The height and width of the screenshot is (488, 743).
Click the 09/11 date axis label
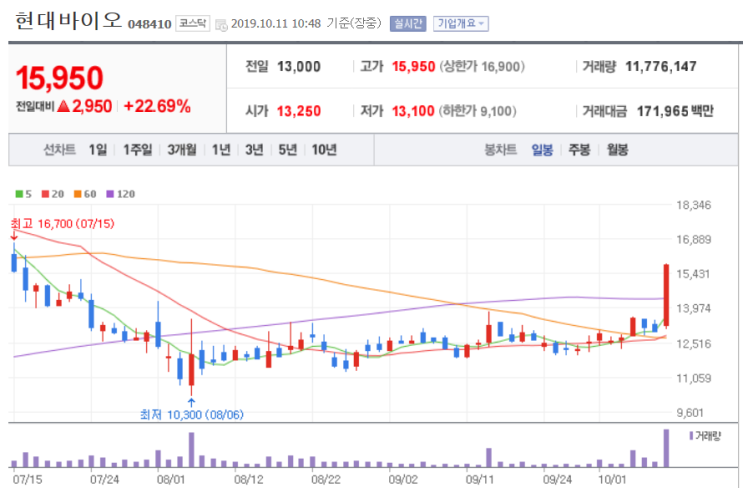click(480, 479)
